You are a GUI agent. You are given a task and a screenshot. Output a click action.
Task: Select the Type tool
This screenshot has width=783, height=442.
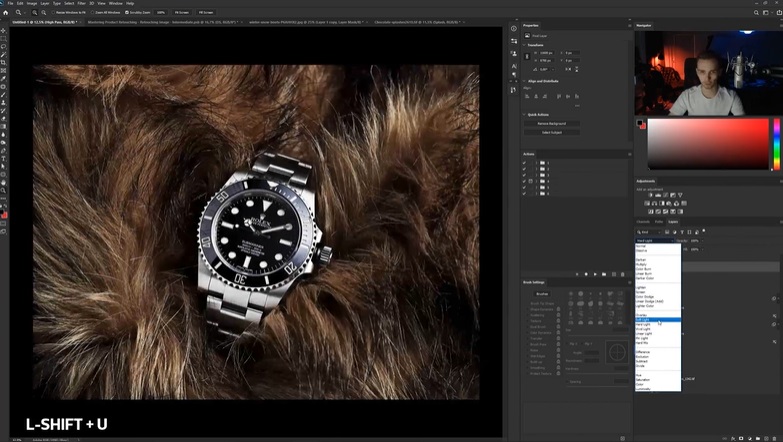pos(3,158)
